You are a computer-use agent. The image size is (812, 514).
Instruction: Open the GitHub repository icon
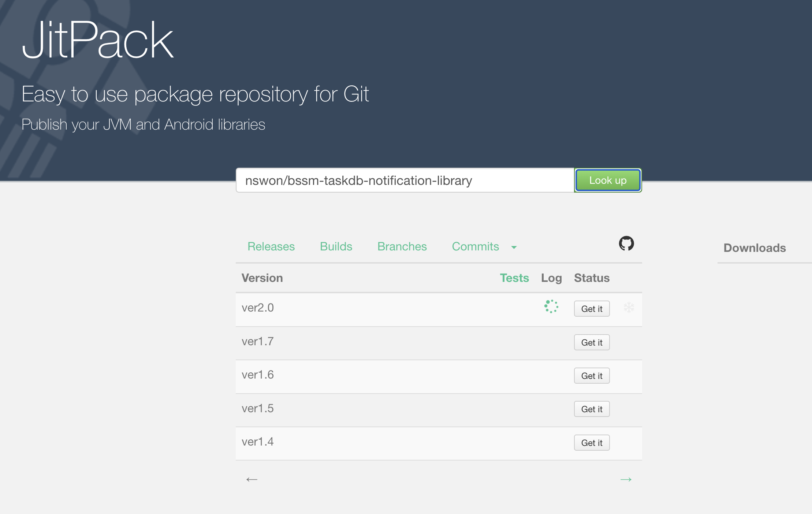point(626,243)
